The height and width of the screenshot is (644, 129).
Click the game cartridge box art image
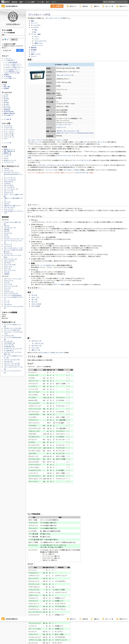click(x=37, y=75)
